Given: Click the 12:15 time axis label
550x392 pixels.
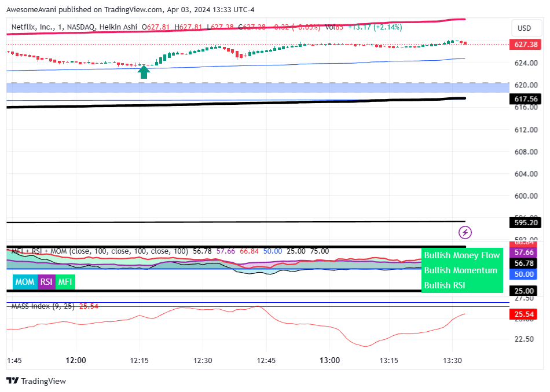Looking at the screenshot, I should point(140,360).
